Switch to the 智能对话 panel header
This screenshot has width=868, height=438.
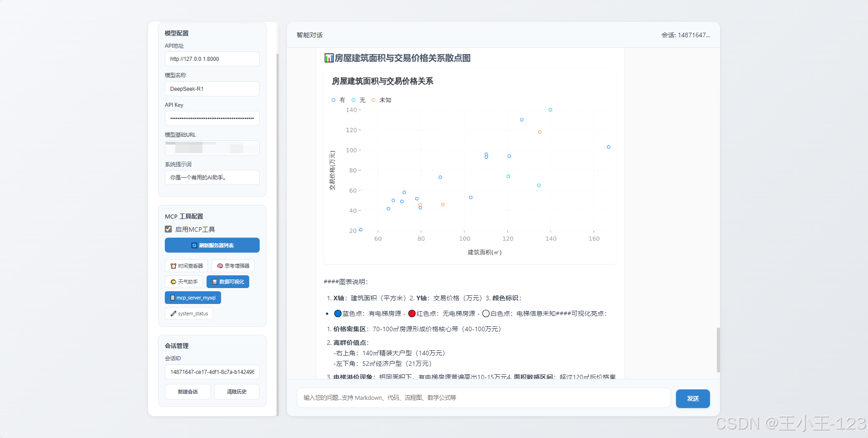coord(309,35)
